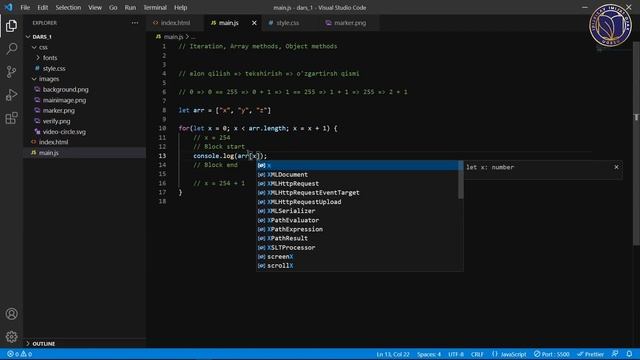
Task: Pick XMLHttpRequestEventTarget suggestion
Action: point(357,193)
